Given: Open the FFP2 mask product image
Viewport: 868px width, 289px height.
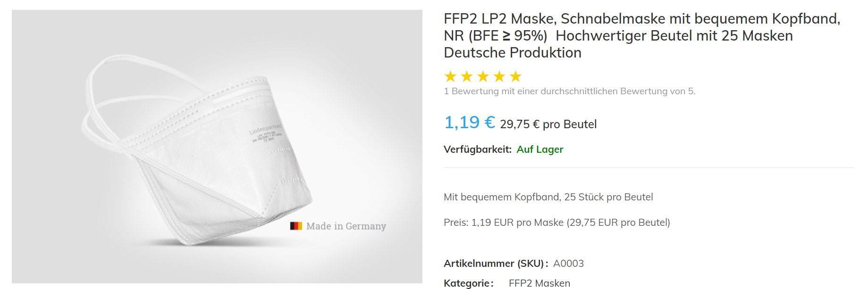Looking at the screenshot, I should click(x=198, y=156).
